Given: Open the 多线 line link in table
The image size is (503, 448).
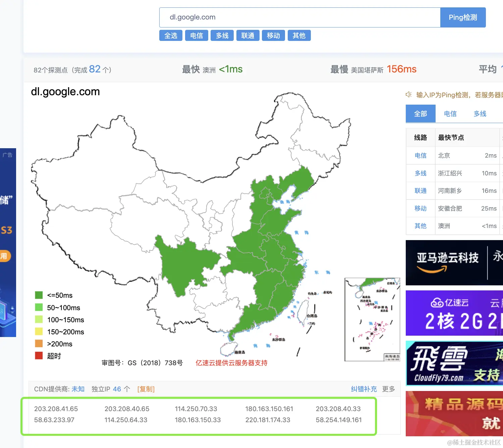Looking at the screenshot, I should coord(421,173).
